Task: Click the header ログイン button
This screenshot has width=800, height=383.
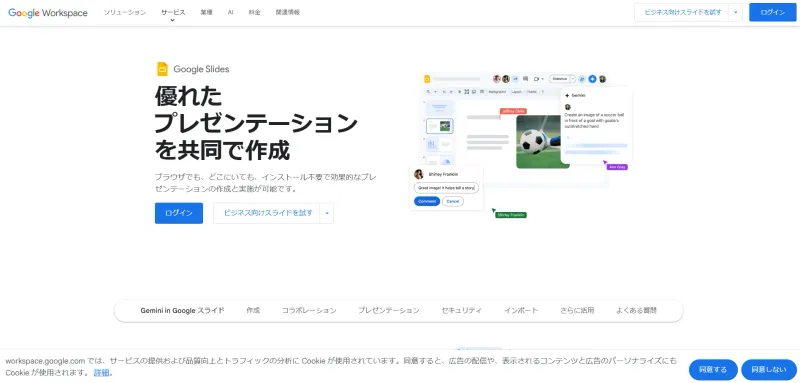Action: (x=772, y=12)
